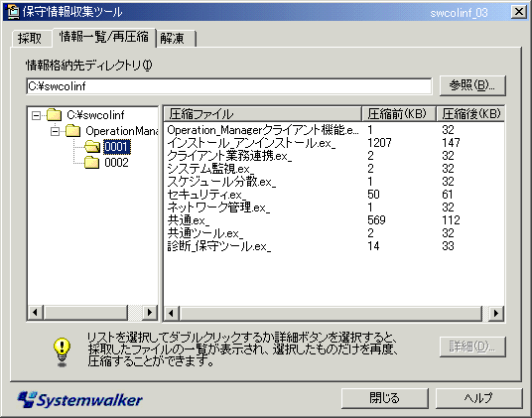Collapse the OperationManager tree node
The height and width of the screenshot is (418, 532).
(55, 131)
